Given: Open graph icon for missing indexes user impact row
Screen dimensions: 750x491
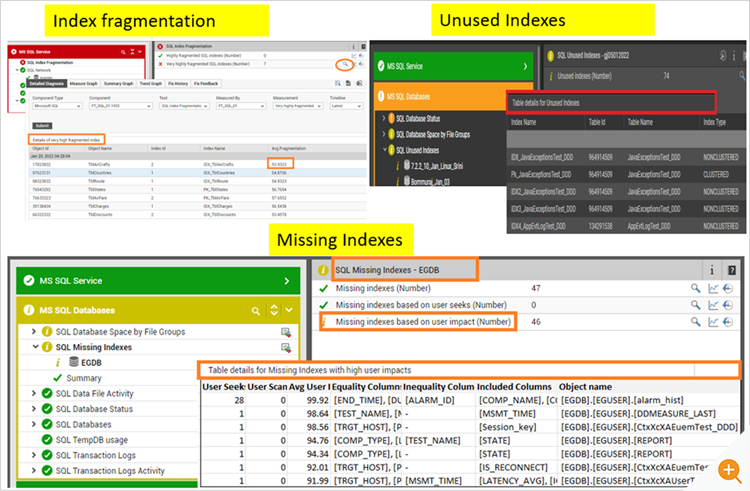Looking at the screenshot, I should (x=713, y=322).
